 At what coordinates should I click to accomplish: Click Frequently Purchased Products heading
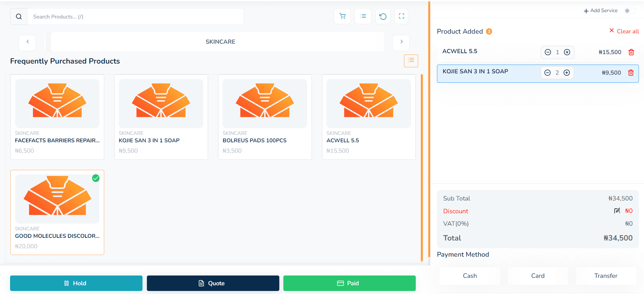65,61
